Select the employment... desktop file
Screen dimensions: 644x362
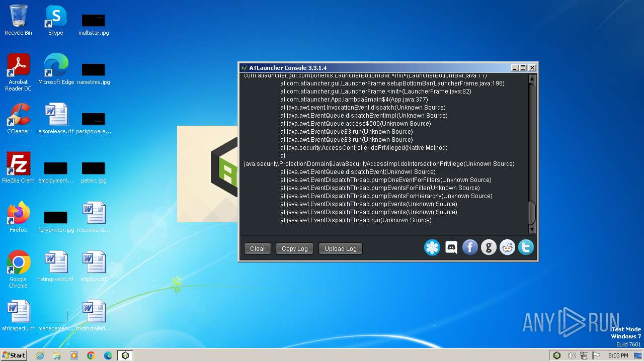[56, 172]
